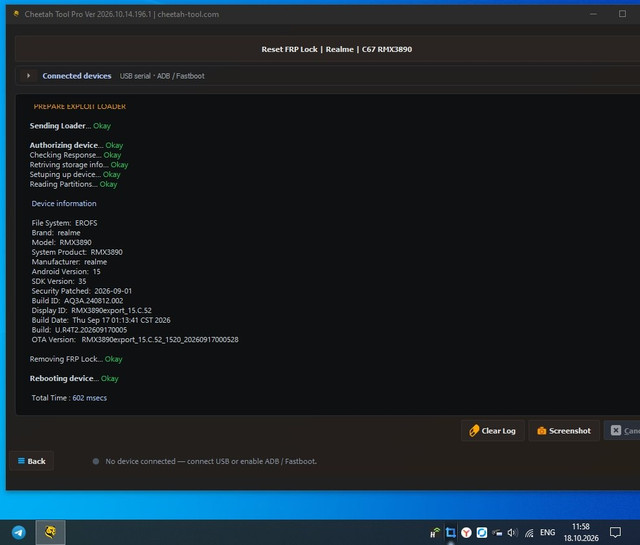Click the partially visible Cancel button
This screenshot has height=545, width=640.
622,431
